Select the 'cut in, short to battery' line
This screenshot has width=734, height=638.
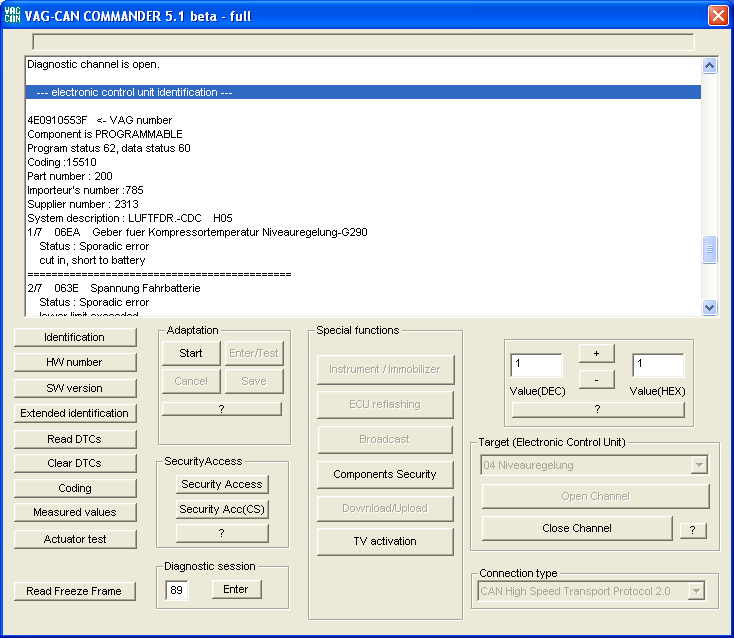pyautogui.click(x=363, y=260)
